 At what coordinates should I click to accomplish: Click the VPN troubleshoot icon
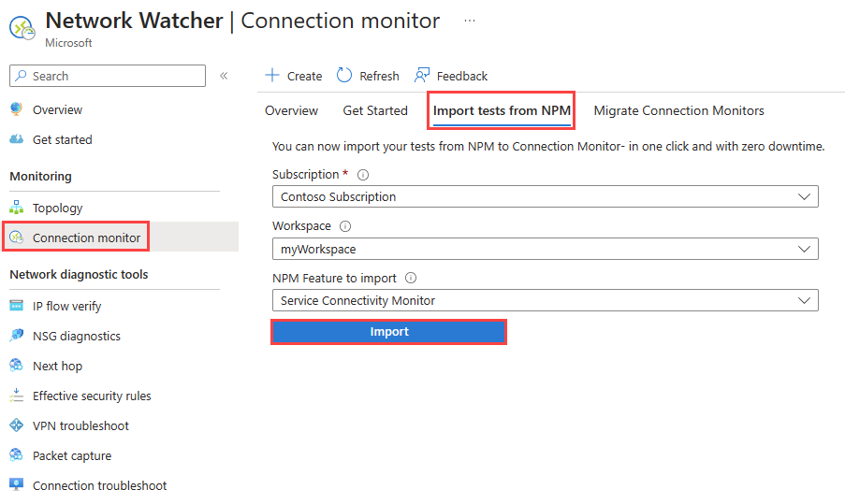(16, 425)
